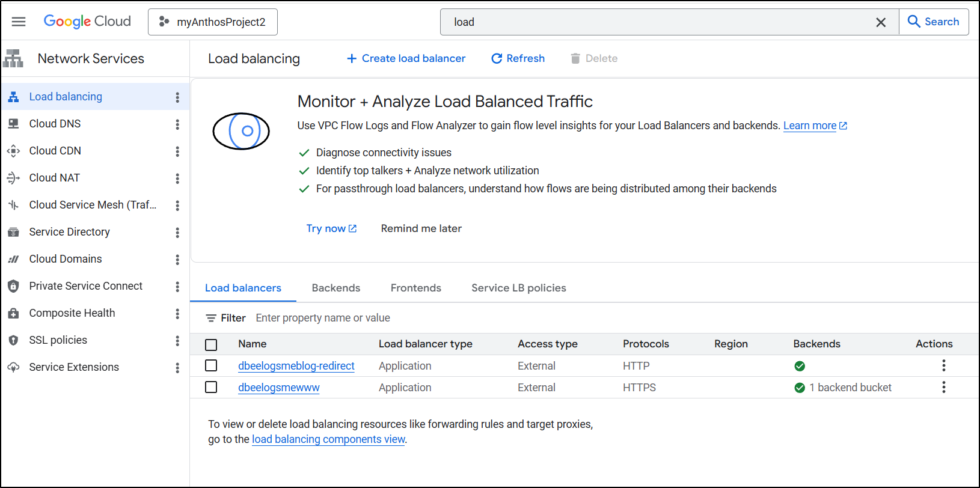Click Create load balancer
This screenshot has height=488, width=980.
coord(406,58)
